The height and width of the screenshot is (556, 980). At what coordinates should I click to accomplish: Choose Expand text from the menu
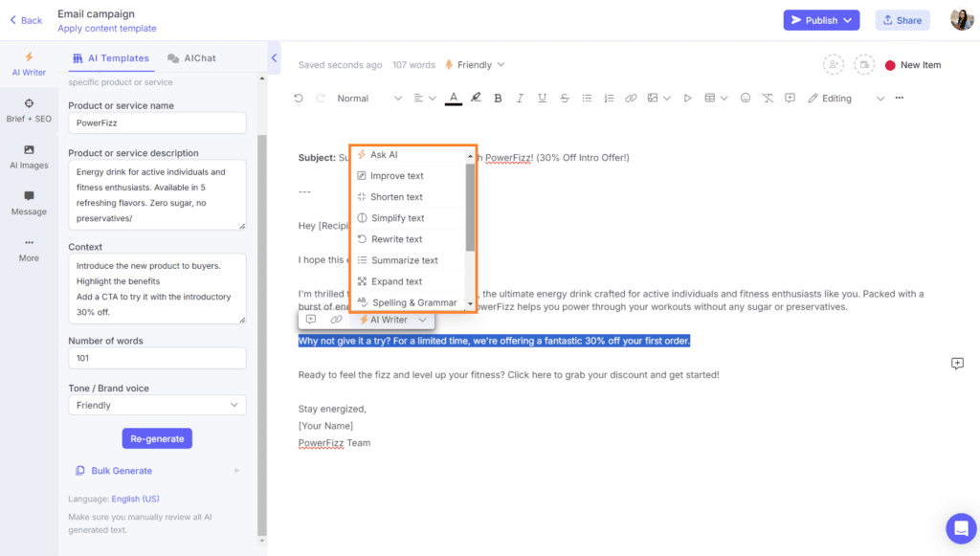pos(409,281)
